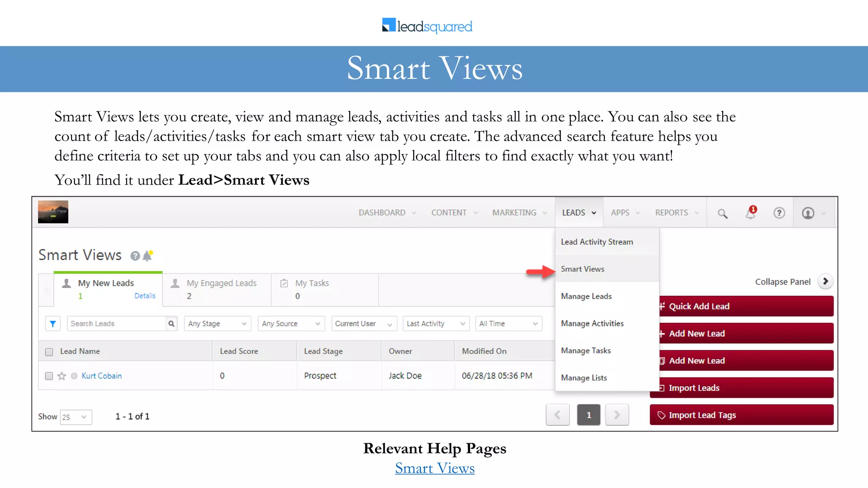The height and width of the screenshot is (488, 868).
Task: Go to previous page arrow button
Action: [x=557, y=415]
